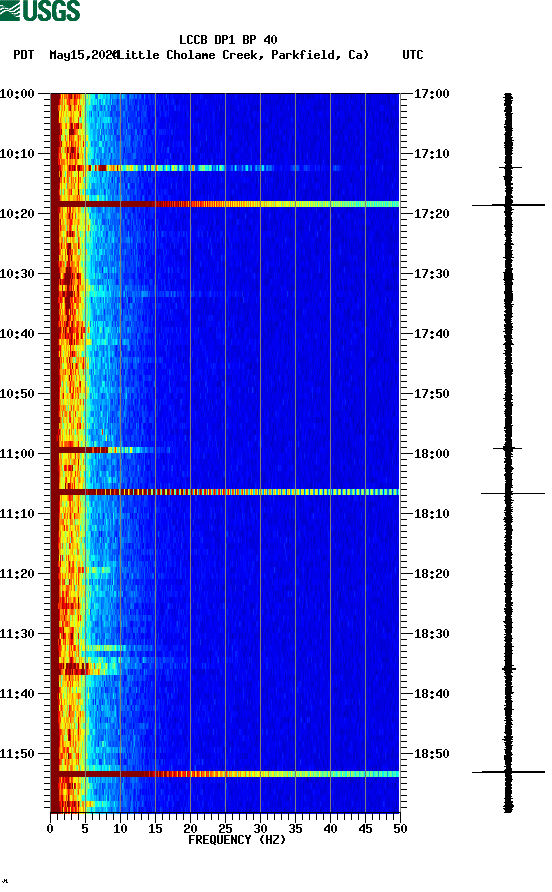Click the 11:40 PDT time label
The height and width of the screenshot is (892, 552).
pos(17,694)
